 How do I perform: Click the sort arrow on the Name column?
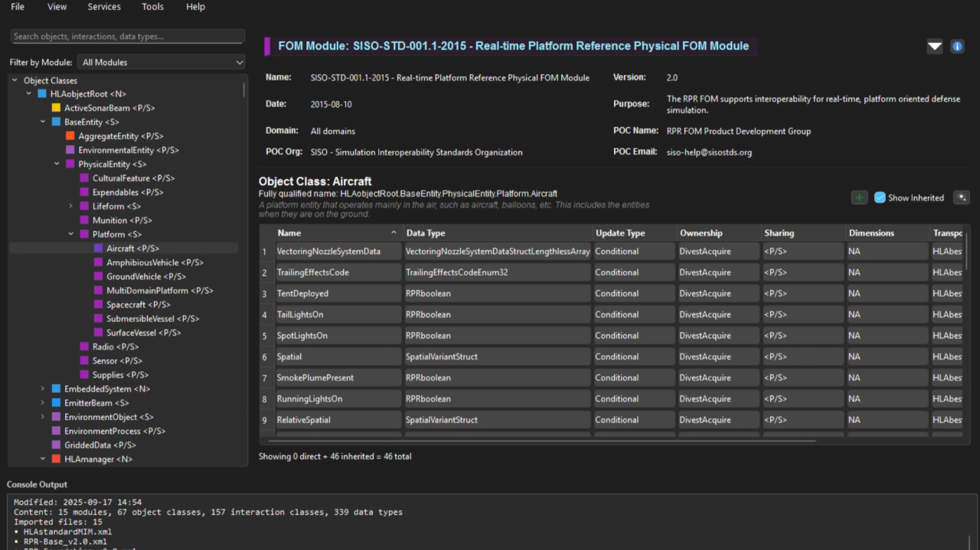394,233
